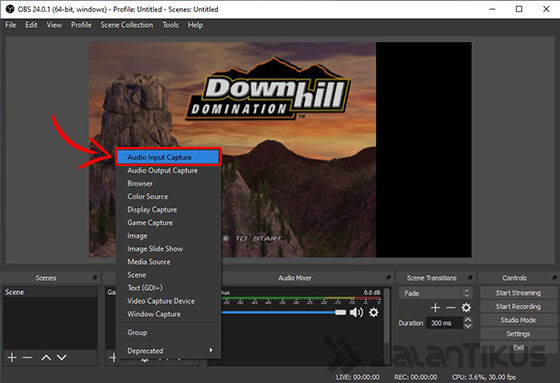Viewport: 560px width, 383px height.
Task: Choose Color Source from menu
Action: coord(168,197)
